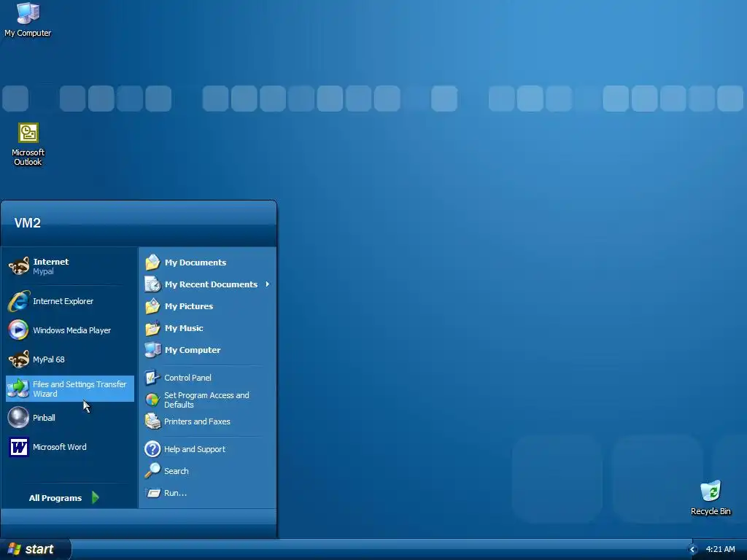Open Windows Media Player from Start menu

[69, 330]
